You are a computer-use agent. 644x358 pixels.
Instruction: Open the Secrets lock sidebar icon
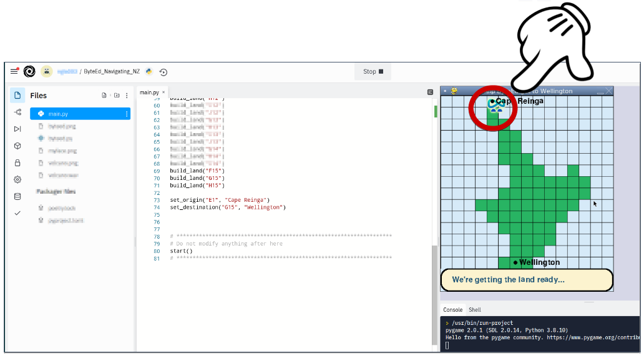[17, 163]
